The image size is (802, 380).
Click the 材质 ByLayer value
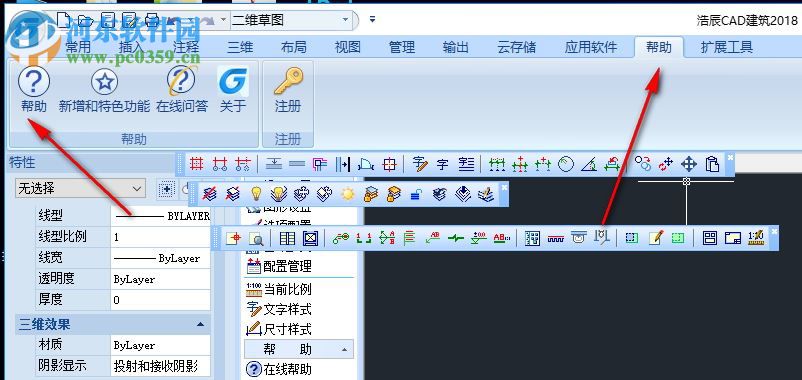point(161,345)
